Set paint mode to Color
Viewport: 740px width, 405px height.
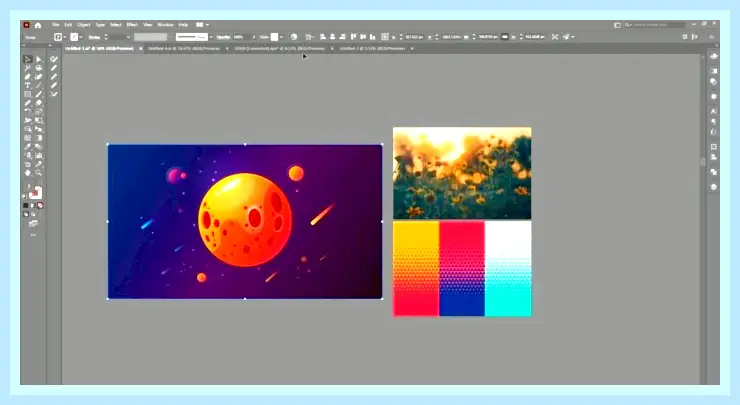(x=26, y=205)
